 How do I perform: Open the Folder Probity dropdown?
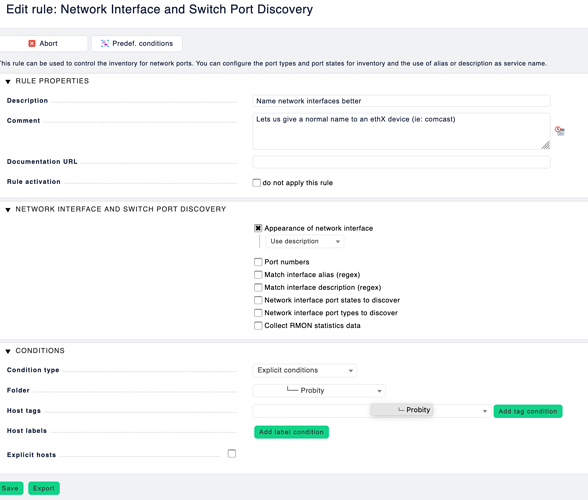tap(319, 390)
